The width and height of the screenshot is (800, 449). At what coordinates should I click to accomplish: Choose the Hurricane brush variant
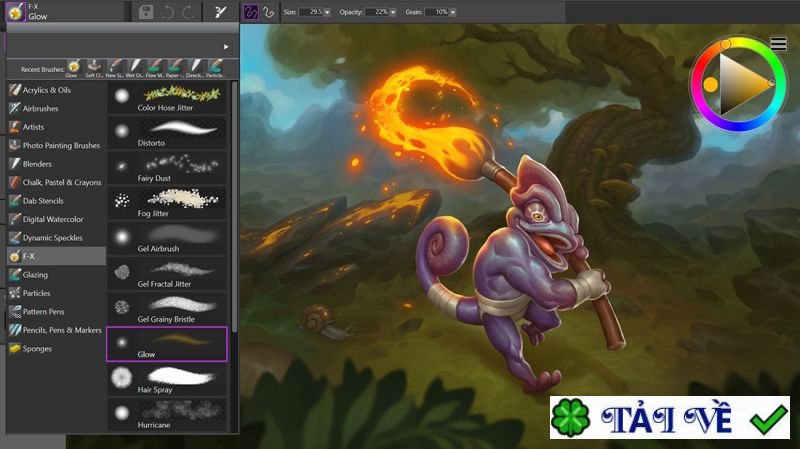tap(167, 415)
